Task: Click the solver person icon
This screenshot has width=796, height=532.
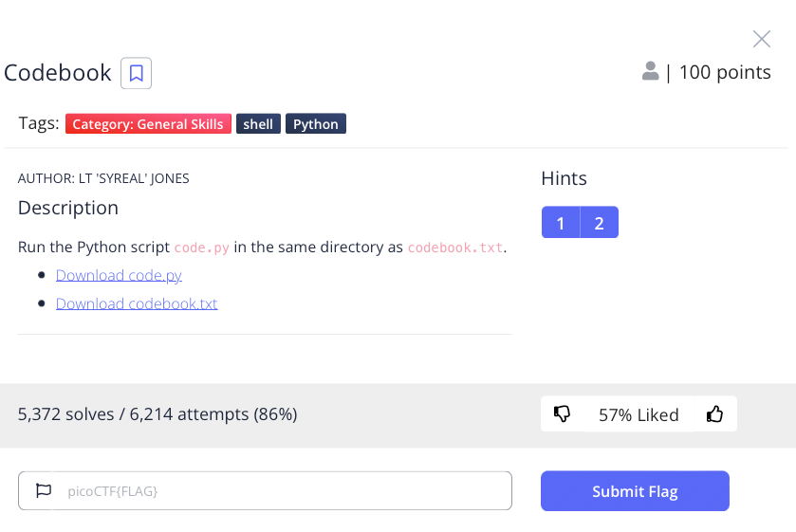Action: pyautogui.click(x=650, y=71)
